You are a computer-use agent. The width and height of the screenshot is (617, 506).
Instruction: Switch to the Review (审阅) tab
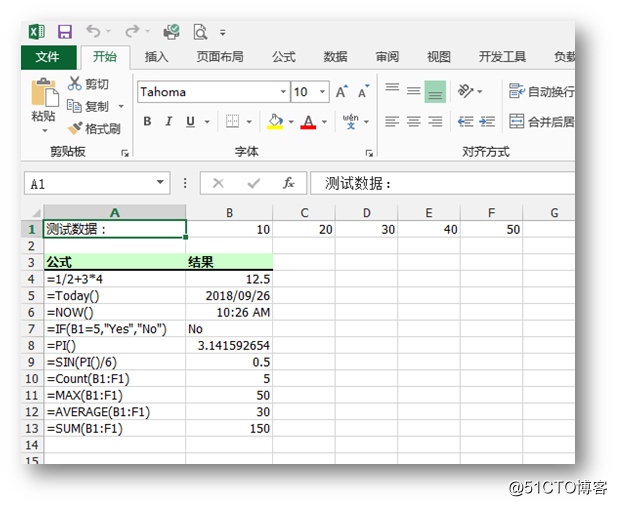(x=387, y=57)
